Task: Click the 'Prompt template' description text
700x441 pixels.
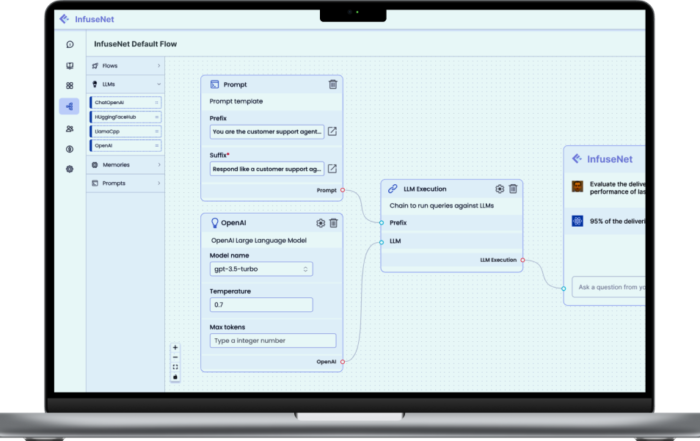Action: pos(236,101)
